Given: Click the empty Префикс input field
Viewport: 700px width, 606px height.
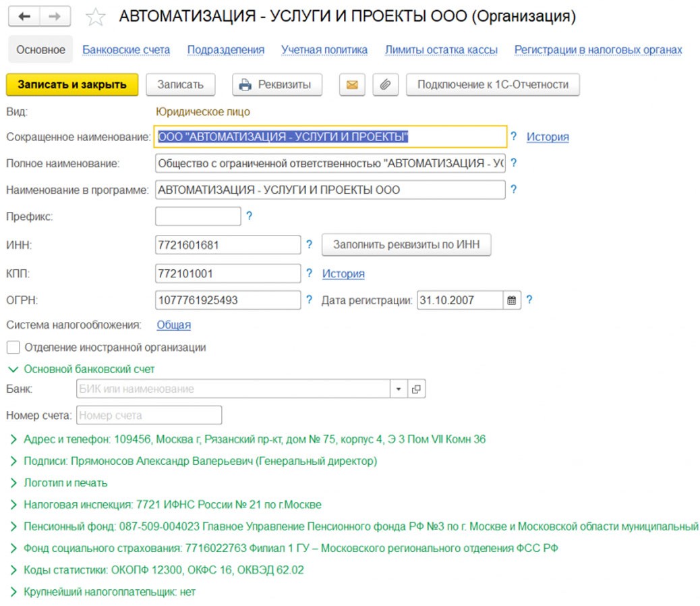Looking at the screenshot, I should tap(198, 216).
